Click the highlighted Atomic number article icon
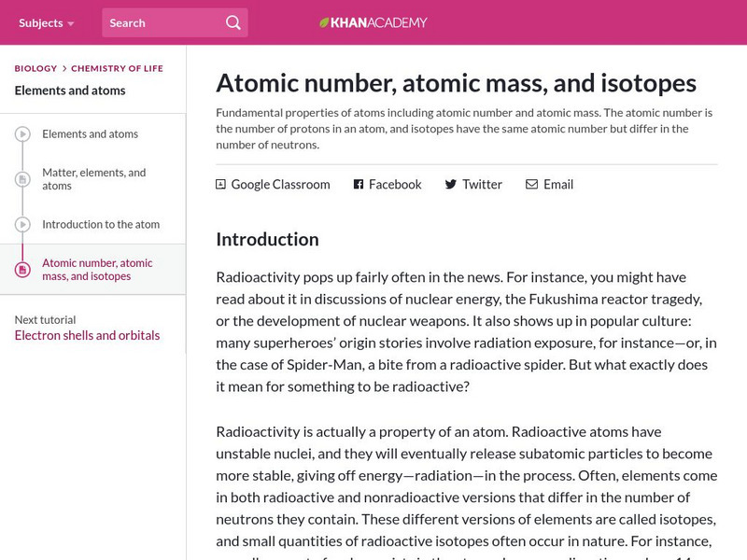Image resolution: width=747 pixels, height=560 pixels. tap(22, 270)
